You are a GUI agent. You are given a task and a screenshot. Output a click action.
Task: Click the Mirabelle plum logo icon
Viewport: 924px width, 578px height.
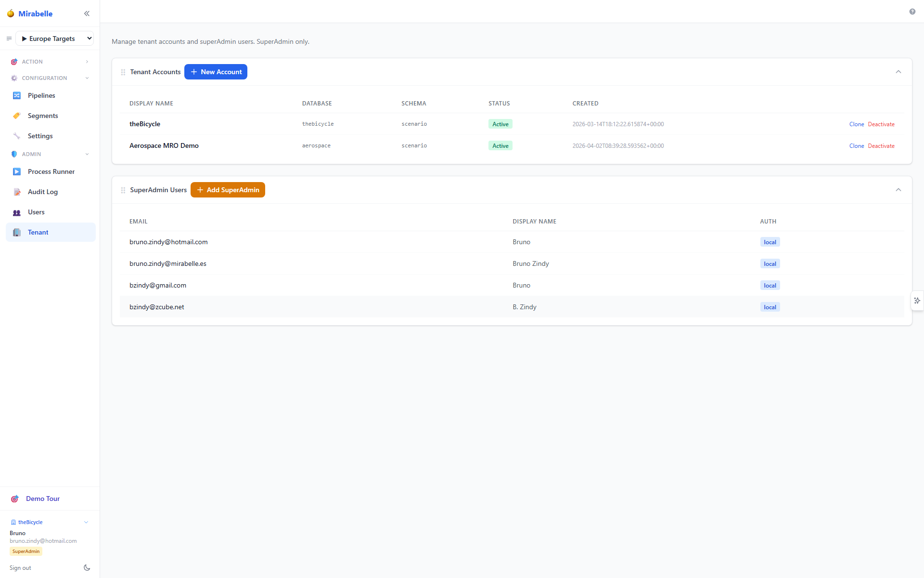(x=11, y=13)
